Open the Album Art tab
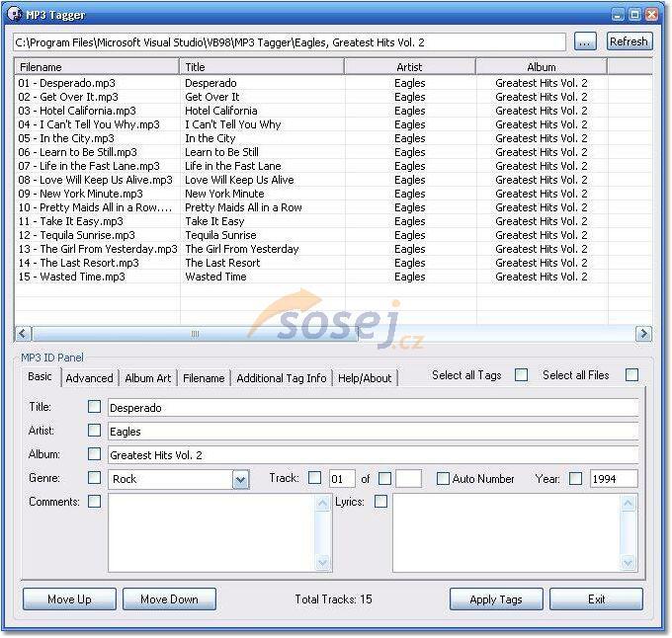 (x=148, y=378)
